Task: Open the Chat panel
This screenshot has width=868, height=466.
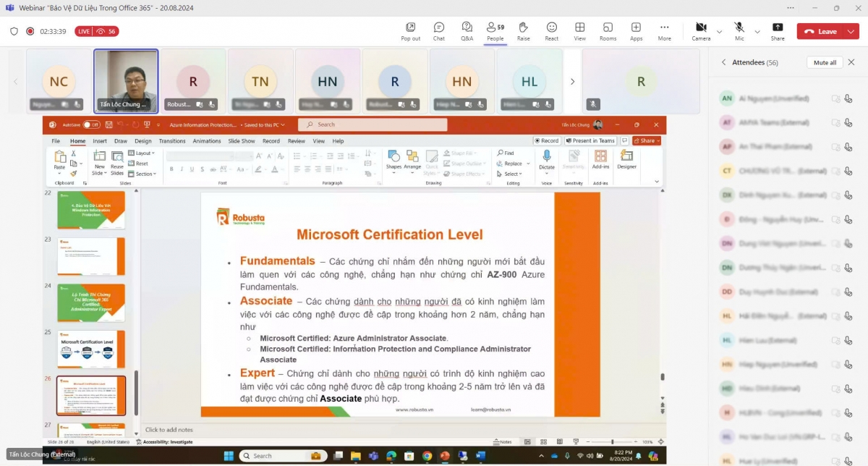Action: (439, 31)
